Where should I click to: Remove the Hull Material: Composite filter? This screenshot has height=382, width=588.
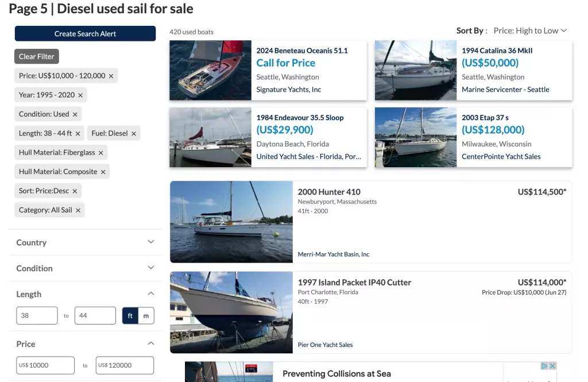[103, 171]
